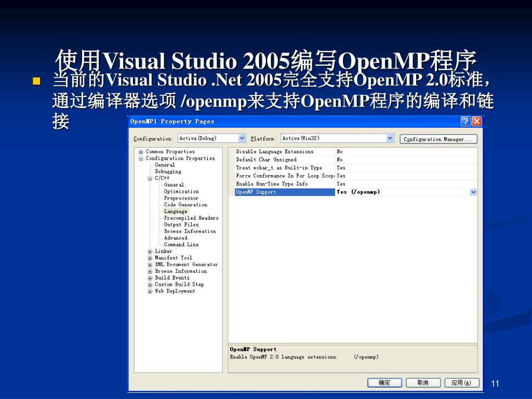Image resolution: width=532 pixels, height=399 pixels.
Task: Click the OpenMP Support property row
Action: 285,192
